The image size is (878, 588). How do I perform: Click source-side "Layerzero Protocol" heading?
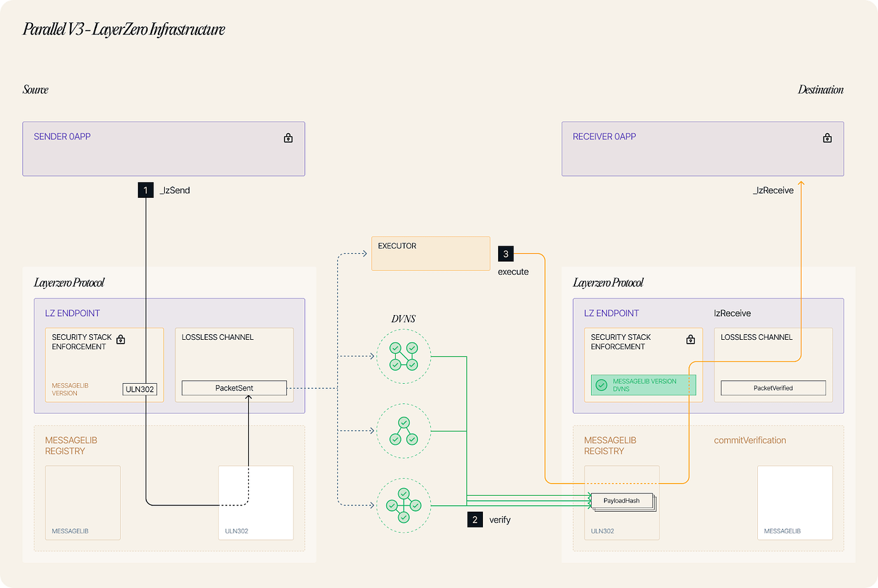pyautogui.click(x=69, y=283)
